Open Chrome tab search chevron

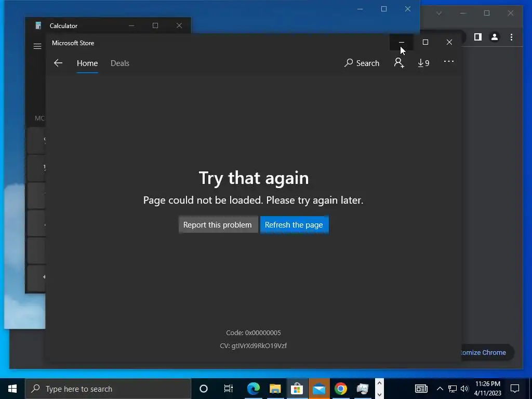coord(438,13)
